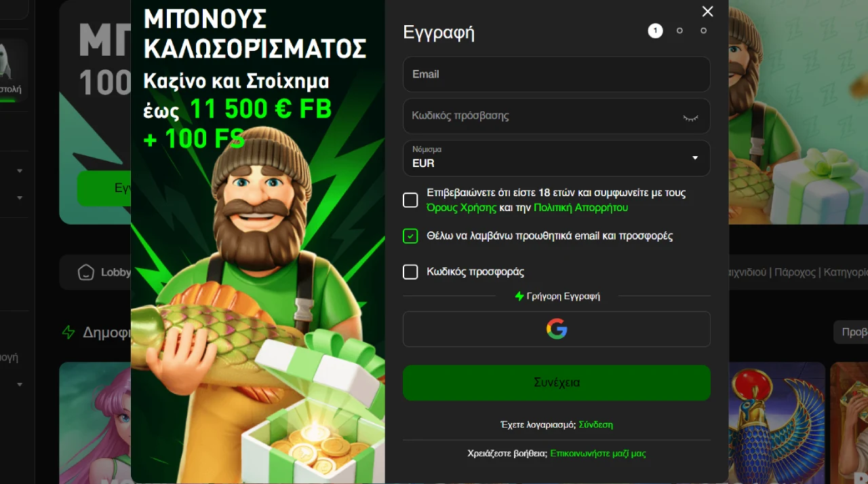Enable the Κωδικός προσφοράς checkbox

point(410,272)
